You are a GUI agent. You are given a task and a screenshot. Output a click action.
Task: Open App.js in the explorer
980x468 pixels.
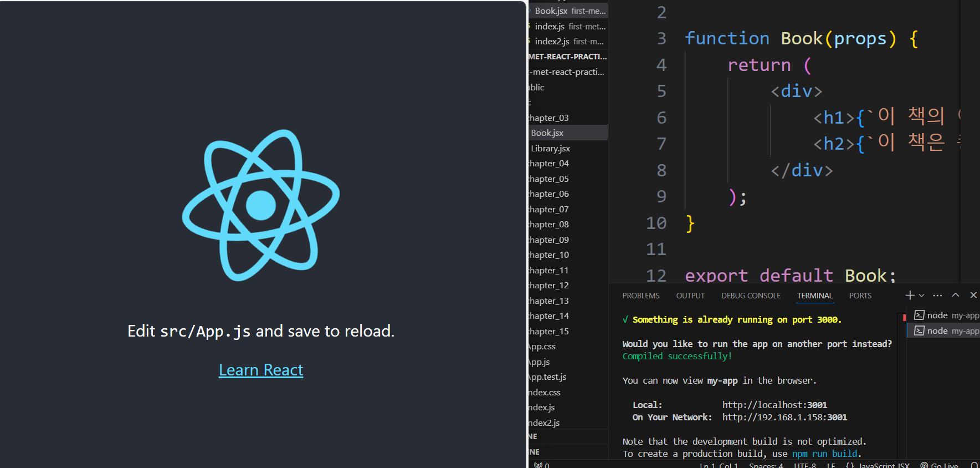568,362
